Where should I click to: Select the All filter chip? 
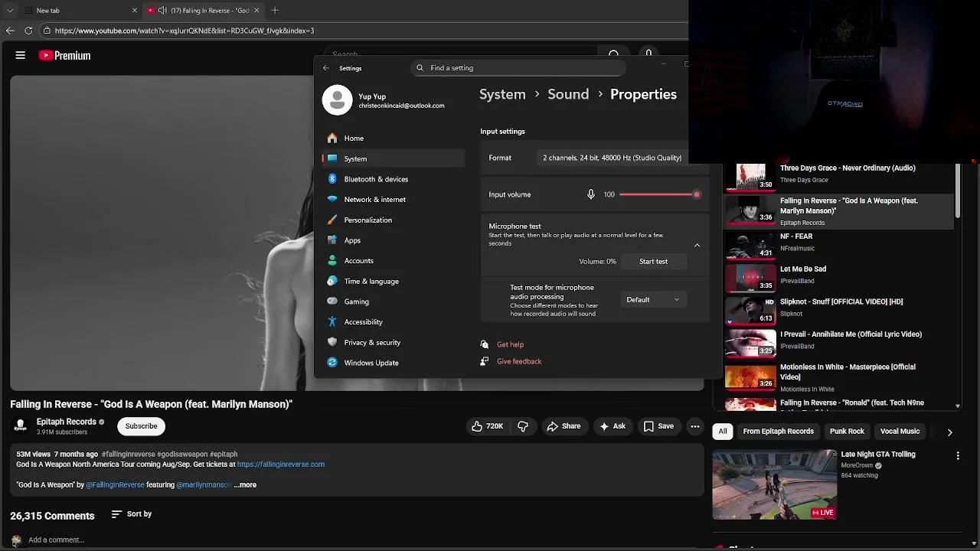point(722,432)
